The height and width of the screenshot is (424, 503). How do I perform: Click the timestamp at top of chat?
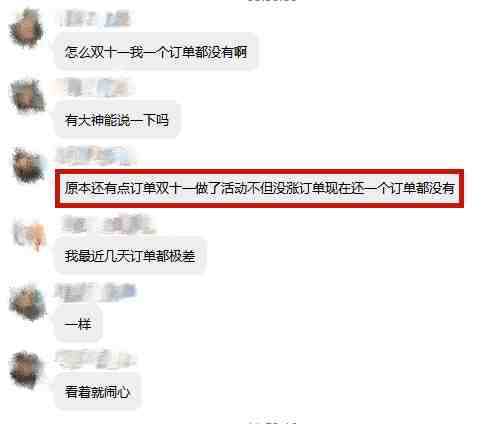272,1
